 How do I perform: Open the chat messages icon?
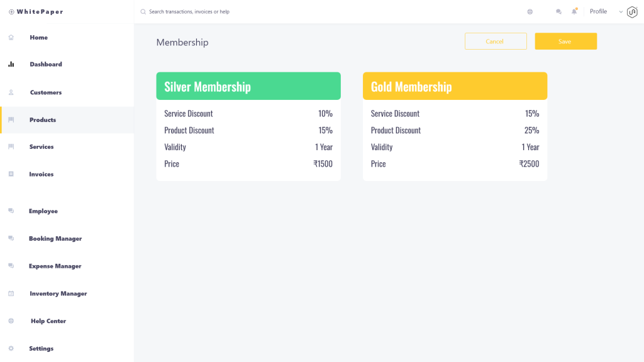click(x=558, y=12)
